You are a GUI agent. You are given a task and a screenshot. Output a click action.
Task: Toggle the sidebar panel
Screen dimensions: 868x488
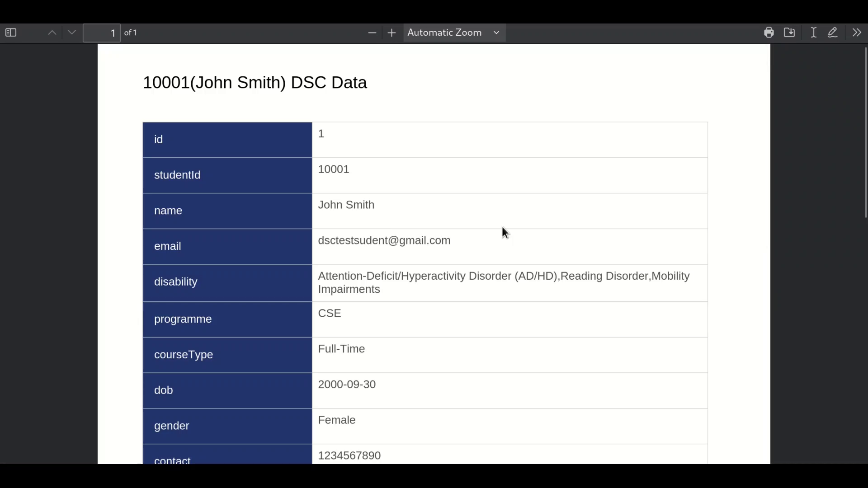[x=11, y=33]
